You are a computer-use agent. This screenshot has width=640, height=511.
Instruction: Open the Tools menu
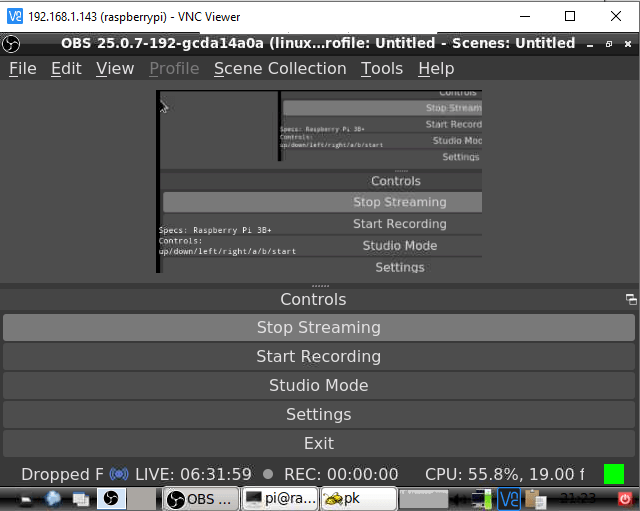click(382, 69)
